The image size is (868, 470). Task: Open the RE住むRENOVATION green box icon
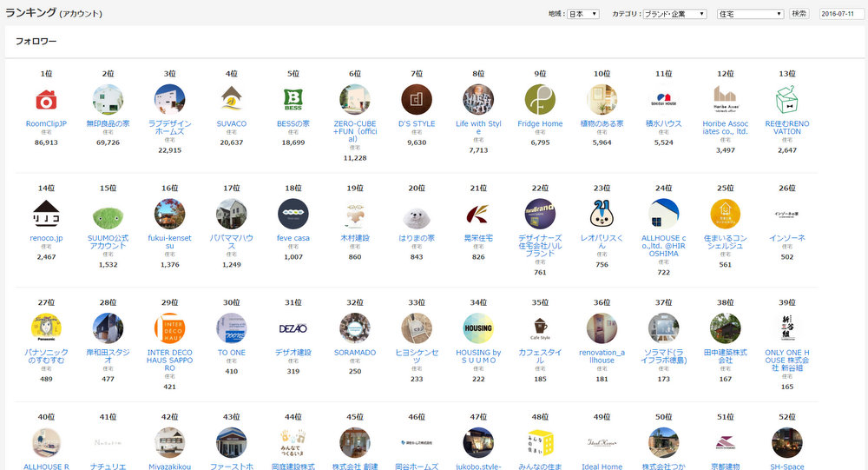[787, 100]
